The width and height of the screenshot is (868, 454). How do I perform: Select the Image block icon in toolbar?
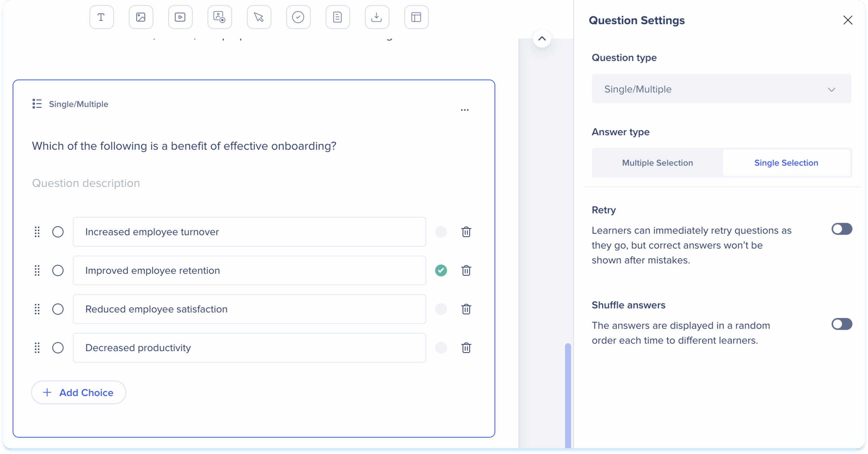tap(141, 17)
